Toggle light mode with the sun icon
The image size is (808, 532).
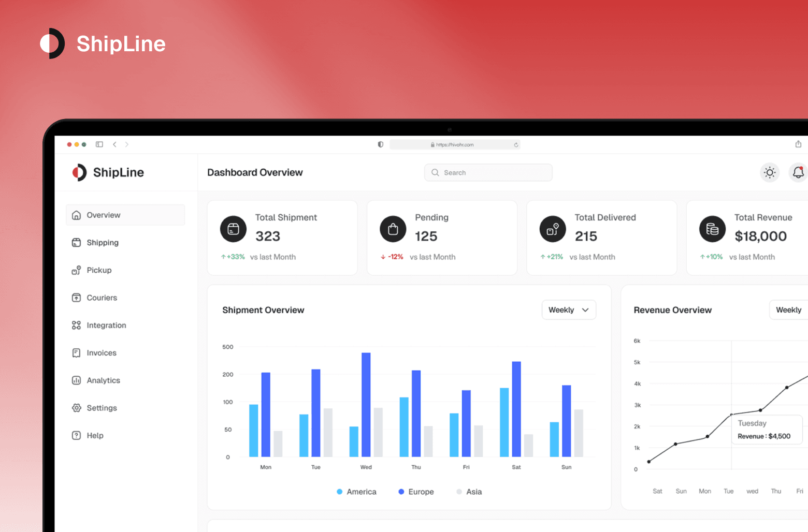pyautogui.click(x=770, y=172)
